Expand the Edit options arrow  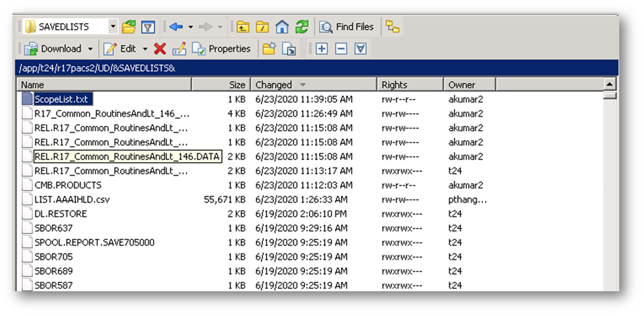(145, 49)
